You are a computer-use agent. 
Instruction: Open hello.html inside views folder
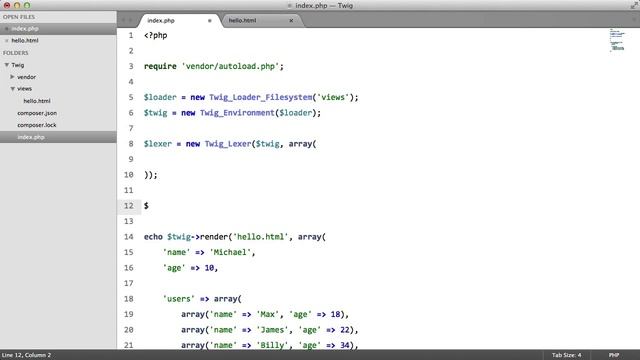coord(37,101)
